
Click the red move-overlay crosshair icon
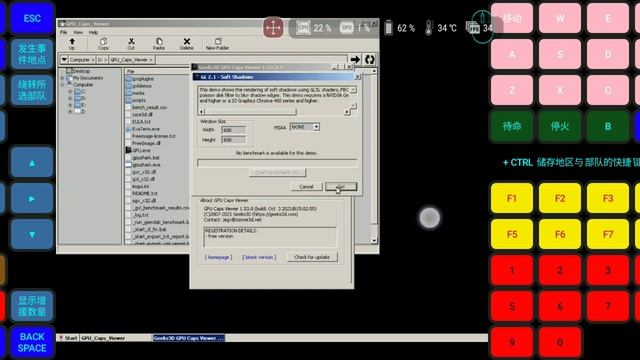pyautogui.click(x=273, y=27)
